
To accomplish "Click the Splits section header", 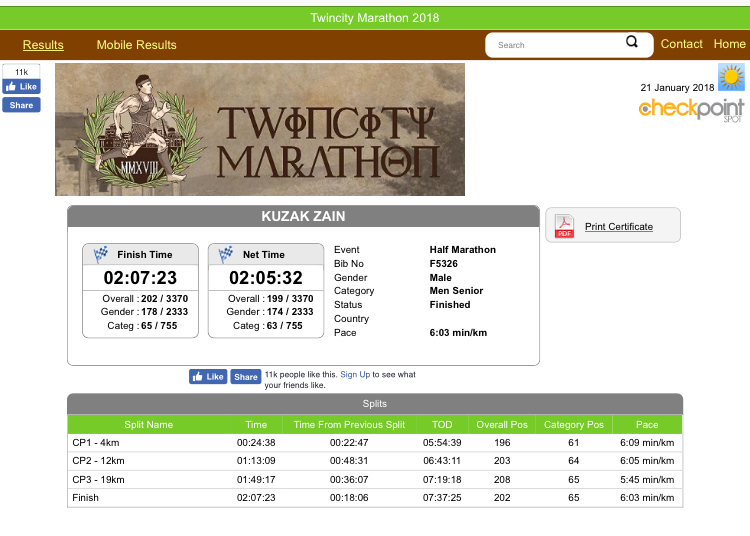I will 375,404.
